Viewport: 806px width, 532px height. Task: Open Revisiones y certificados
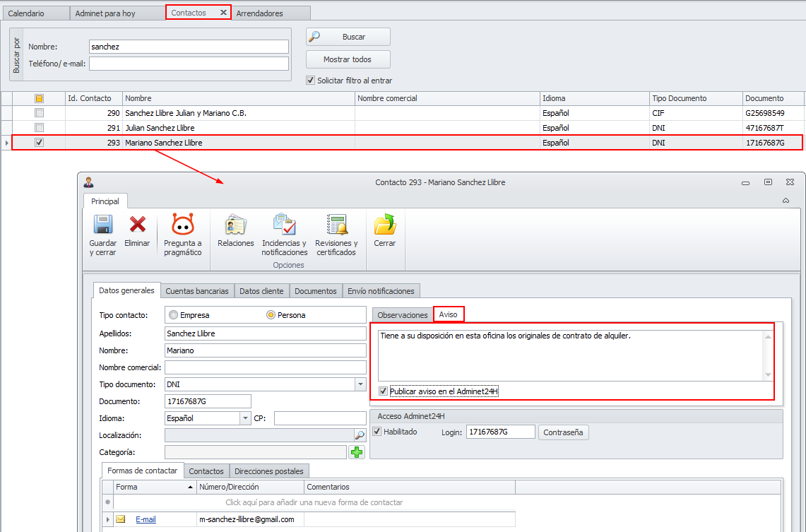(x=336, y=235)
